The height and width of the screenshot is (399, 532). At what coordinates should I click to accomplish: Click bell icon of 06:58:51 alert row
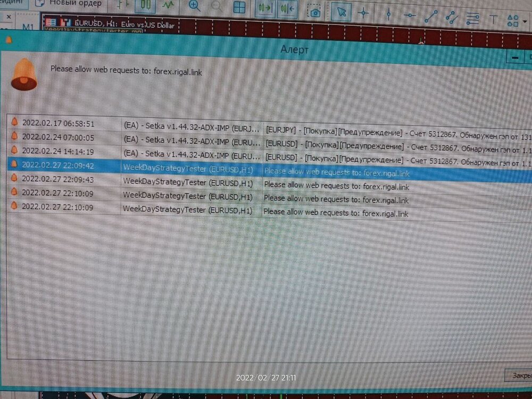click(14, 121)
